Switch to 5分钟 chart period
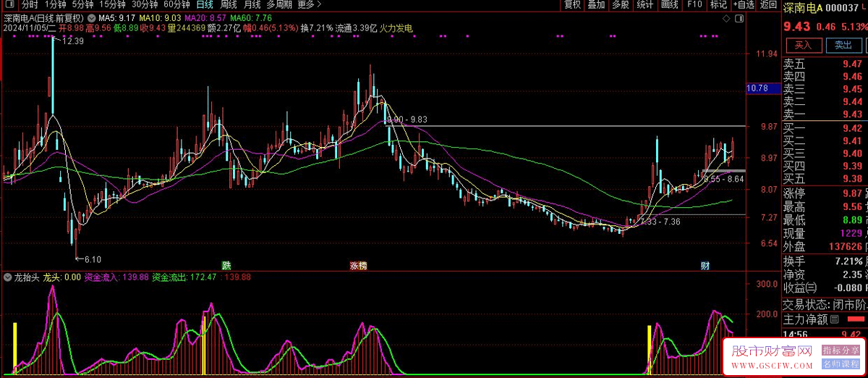The width and height of the screenshot is (868, 378). (x=83, y=4)
